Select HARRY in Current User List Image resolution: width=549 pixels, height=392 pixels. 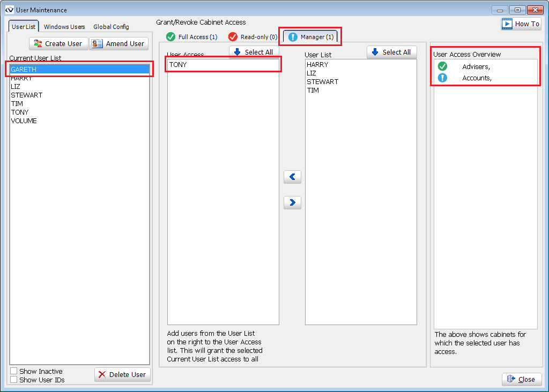tap(79, 78)
